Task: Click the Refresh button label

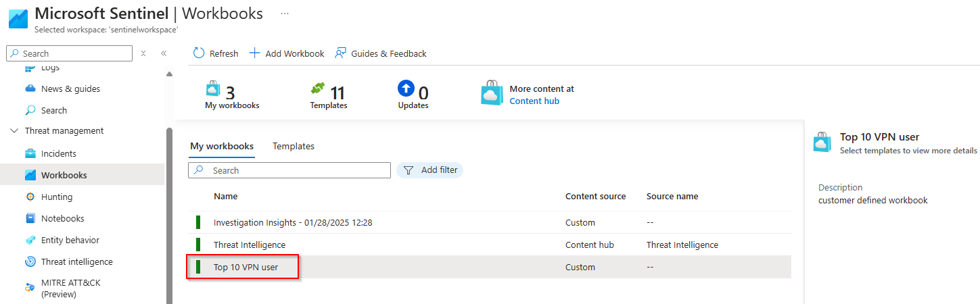Action: (x=224, y=53)
